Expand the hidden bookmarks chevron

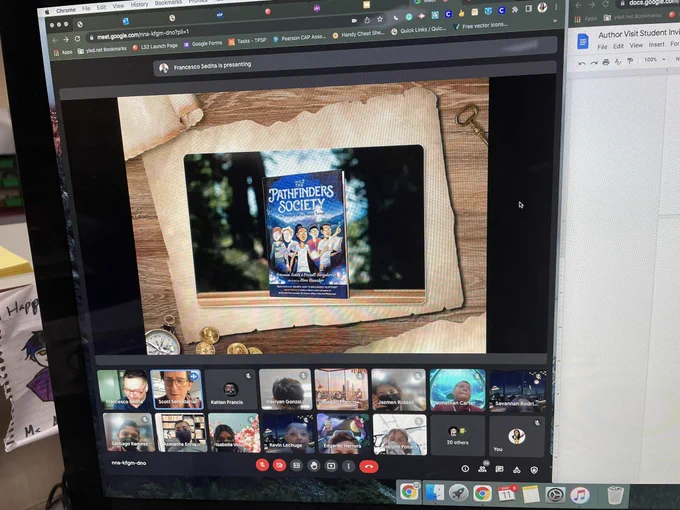[x=555, y=21]
